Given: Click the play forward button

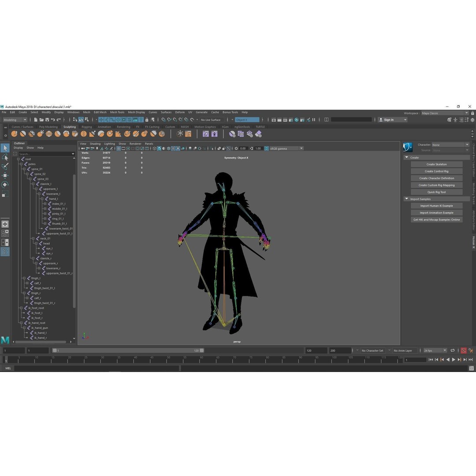Looking at the screenshot, I should coord(454,360).
